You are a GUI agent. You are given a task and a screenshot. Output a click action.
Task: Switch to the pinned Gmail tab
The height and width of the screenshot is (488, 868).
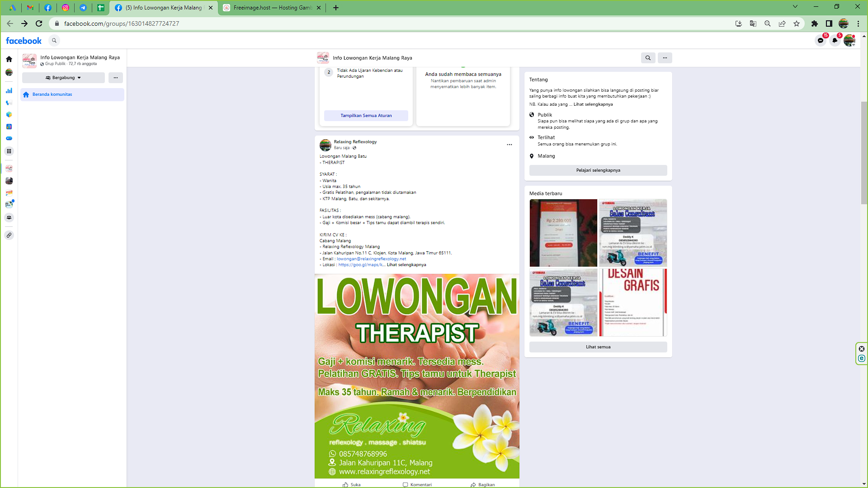(30, 8)
